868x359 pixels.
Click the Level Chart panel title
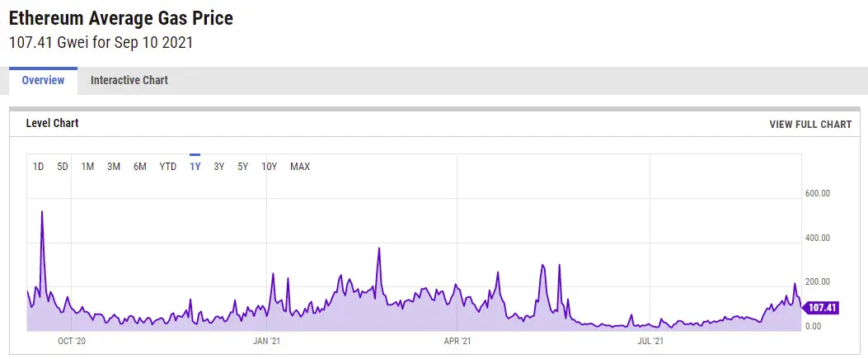[52, 123]
